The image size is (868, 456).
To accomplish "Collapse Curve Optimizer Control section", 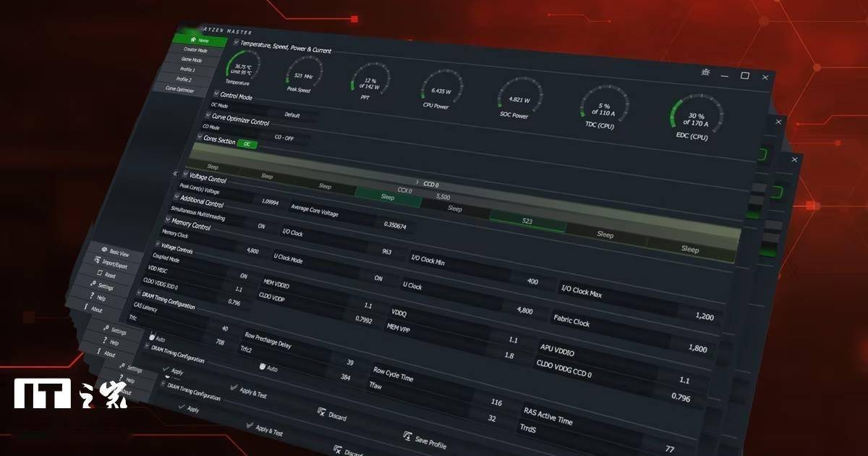I will [207, 115].
